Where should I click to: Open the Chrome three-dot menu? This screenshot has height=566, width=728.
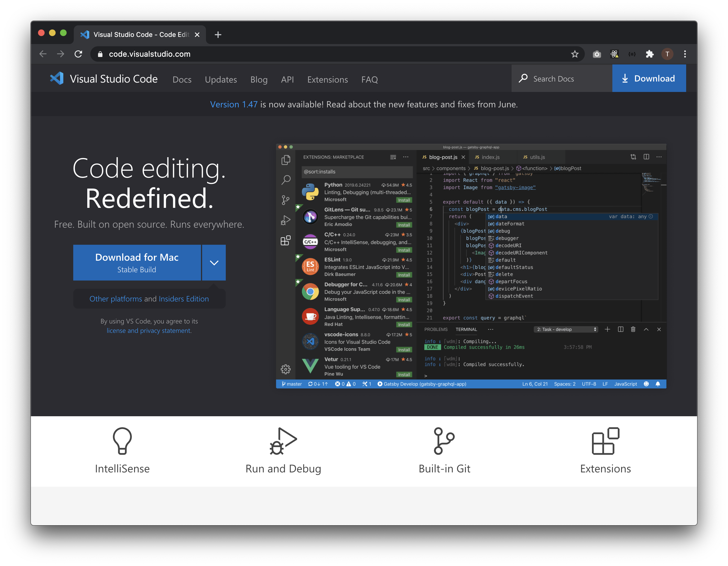point(685,54)
